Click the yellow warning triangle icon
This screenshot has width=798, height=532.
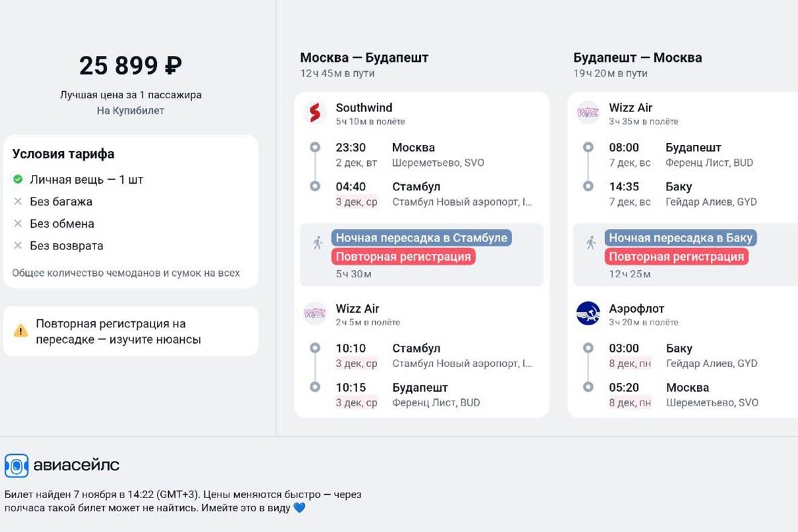(x=21, y=331)
